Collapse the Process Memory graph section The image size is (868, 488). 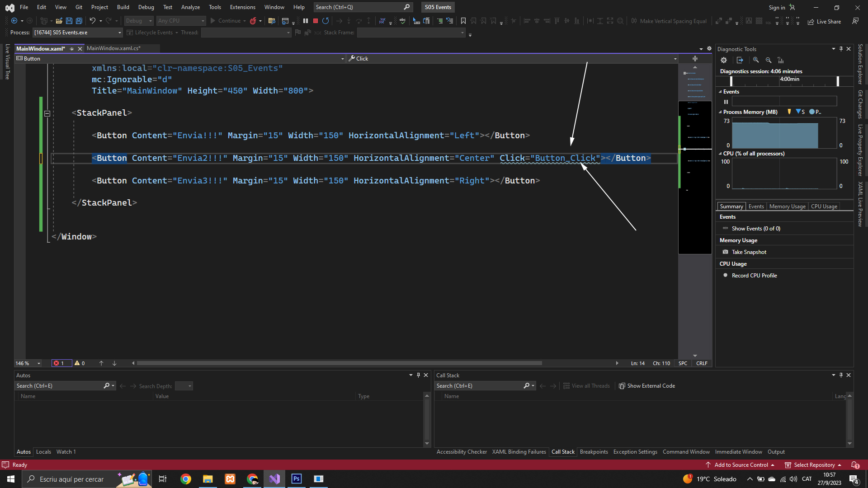click(720, 112)
